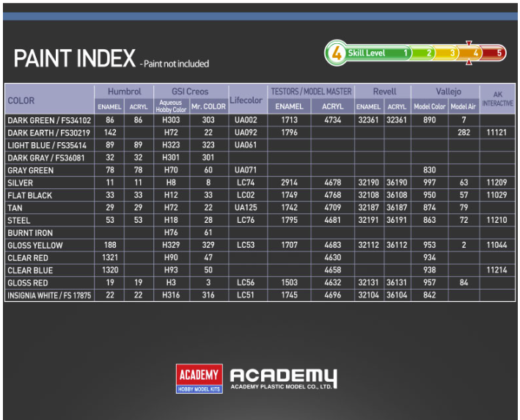Click the BURNT IRON row label
520x420 pixels.
30,233
